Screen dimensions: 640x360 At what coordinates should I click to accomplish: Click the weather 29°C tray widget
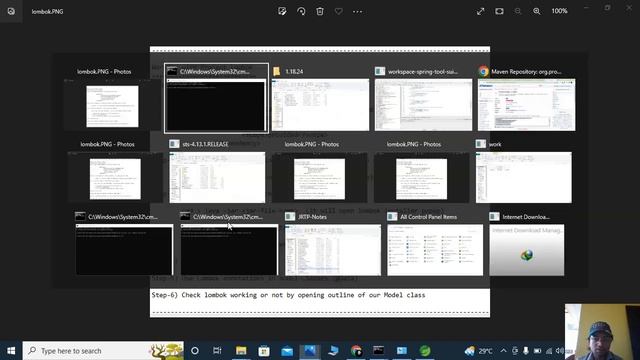[478, 351]
